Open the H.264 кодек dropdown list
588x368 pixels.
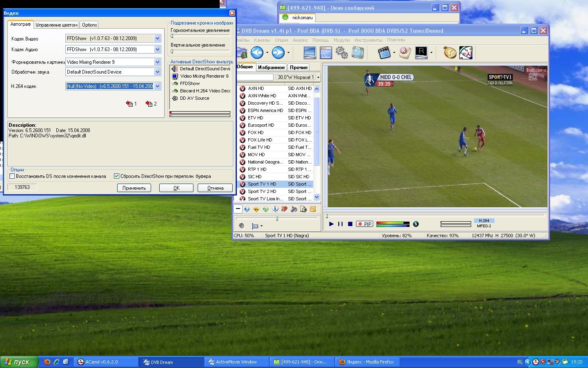[157, 86]
